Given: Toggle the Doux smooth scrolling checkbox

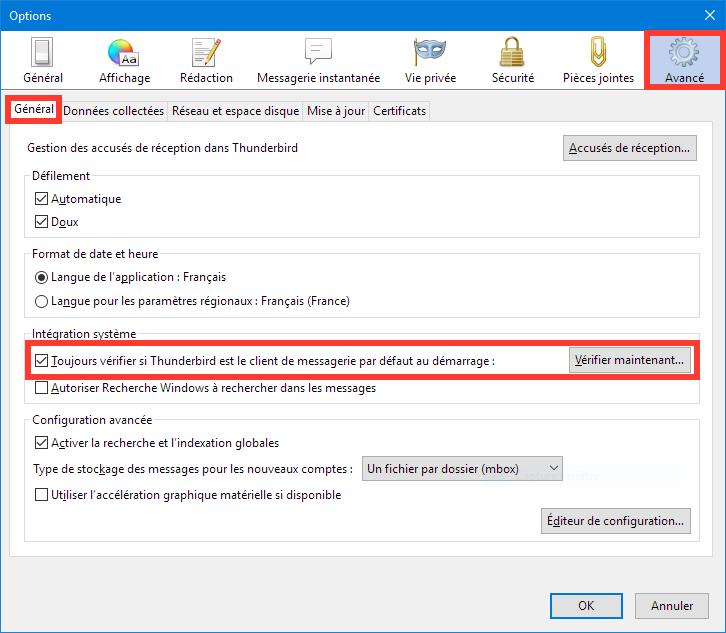Looking at the screenshot, I should [41, 221].
